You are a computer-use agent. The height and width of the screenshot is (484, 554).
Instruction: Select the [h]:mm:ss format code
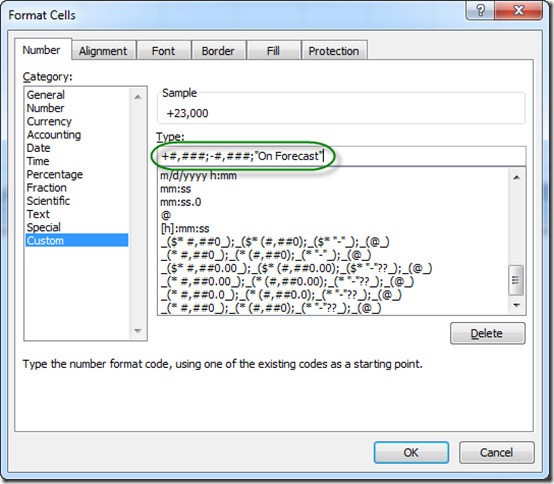click(x=185, y=229)
